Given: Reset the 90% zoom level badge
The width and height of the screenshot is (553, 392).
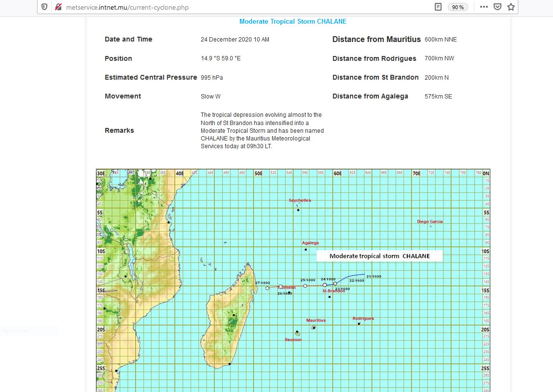Looking at the screenshot, I should pyautogui.click(x=457, y=7).
